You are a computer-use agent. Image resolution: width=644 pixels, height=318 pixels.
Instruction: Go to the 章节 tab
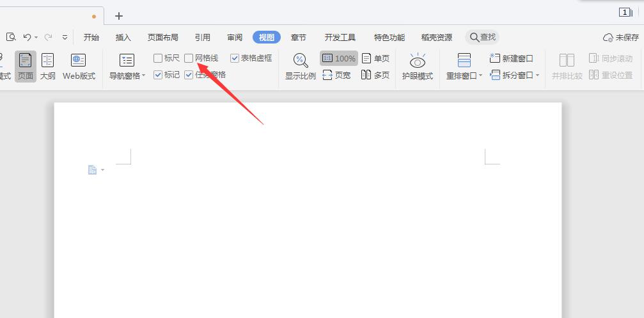(299, 37)
